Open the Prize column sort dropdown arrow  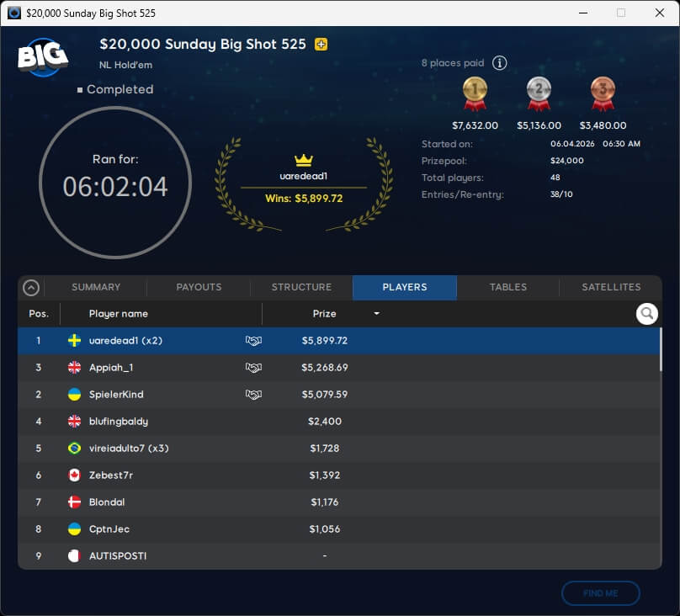pyautogui.click(x=376, y=314)
